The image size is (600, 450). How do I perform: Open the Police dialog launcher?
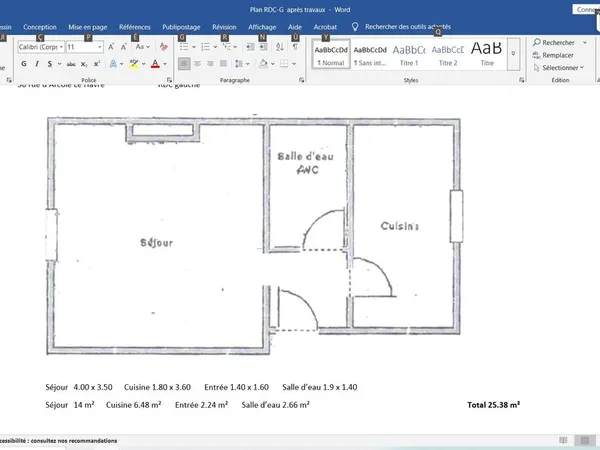pos(169,80)
